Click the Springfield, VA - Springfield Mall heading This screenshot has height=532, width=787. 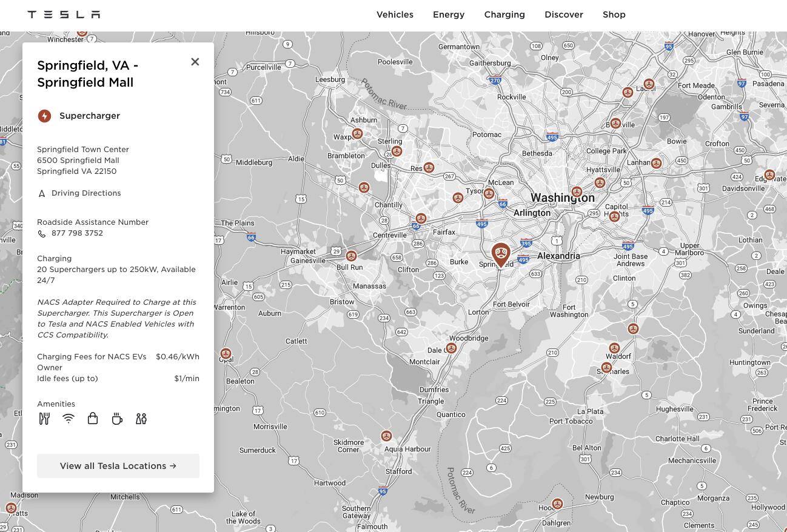point(88,74)
